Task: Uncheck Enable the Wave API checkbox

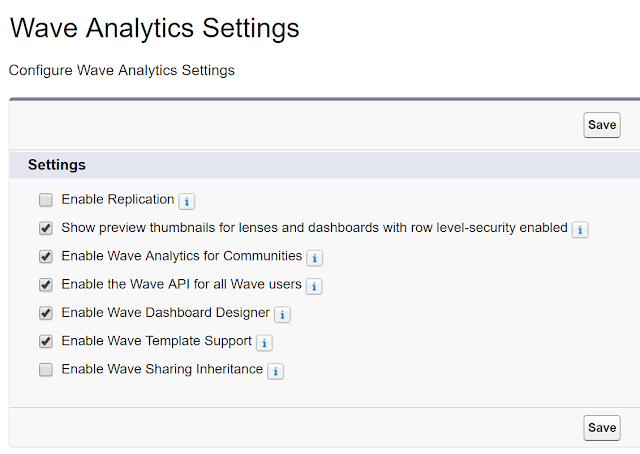Action: point(46,285)
